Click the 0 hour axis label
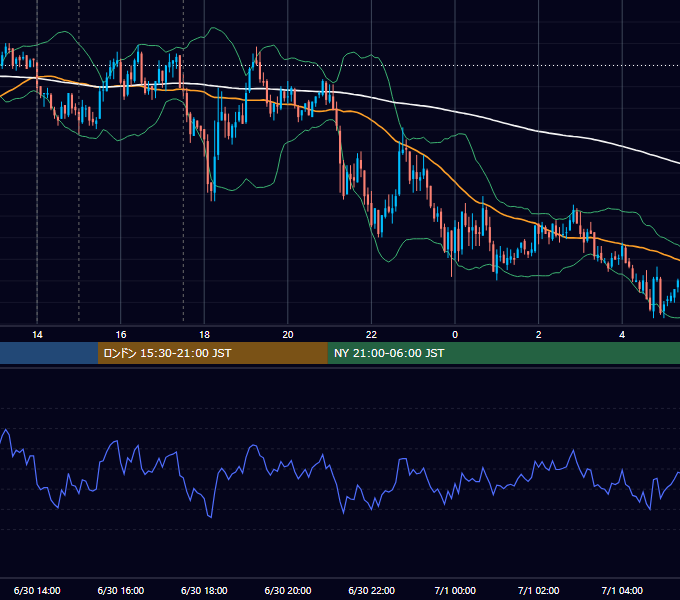Image resolution: width=680 pixels, height=600 pixels. point(455,335)
